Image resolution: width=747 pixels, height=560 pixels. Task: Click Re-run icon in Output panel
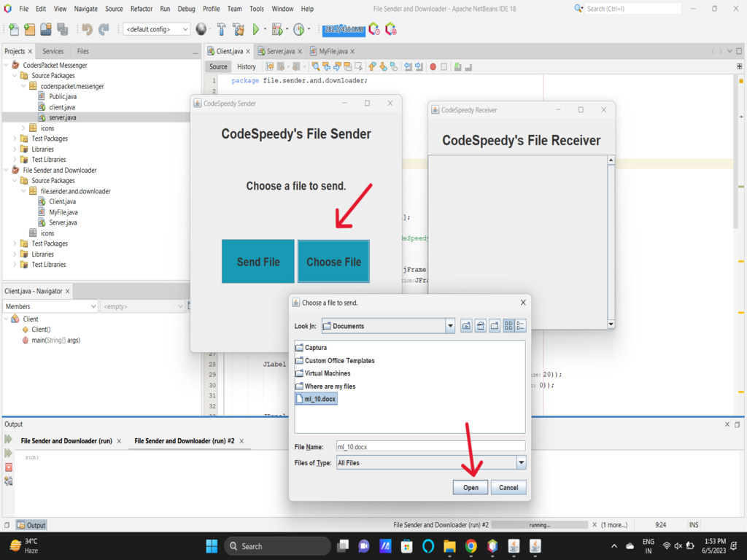pos(8,439)
